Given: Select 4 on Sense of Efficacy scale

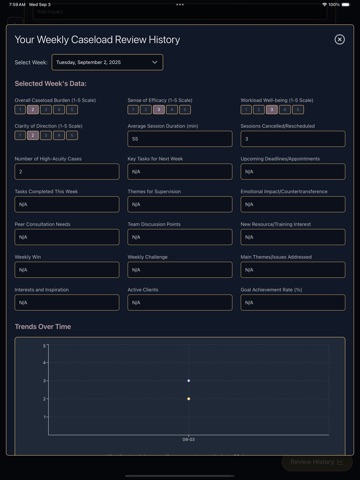Looking at the screenshot, I should point(172,110).
